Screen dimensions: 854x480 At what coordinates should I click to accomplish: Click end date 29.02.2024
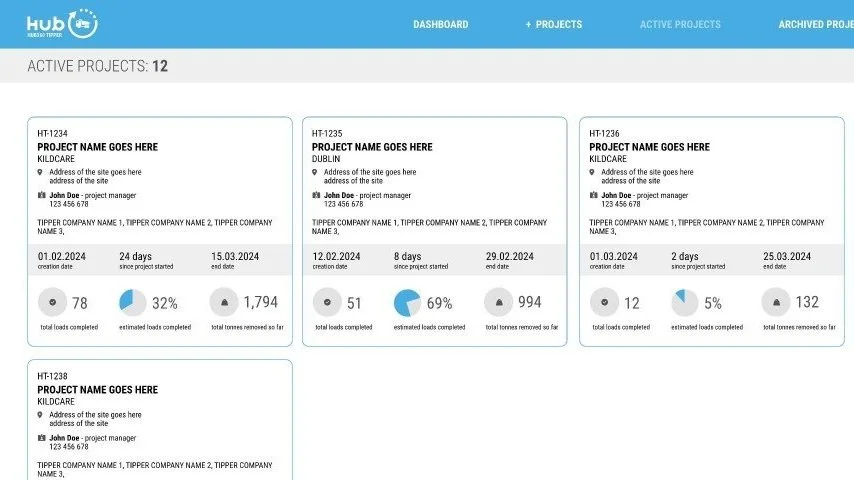(x=509, y=257)
